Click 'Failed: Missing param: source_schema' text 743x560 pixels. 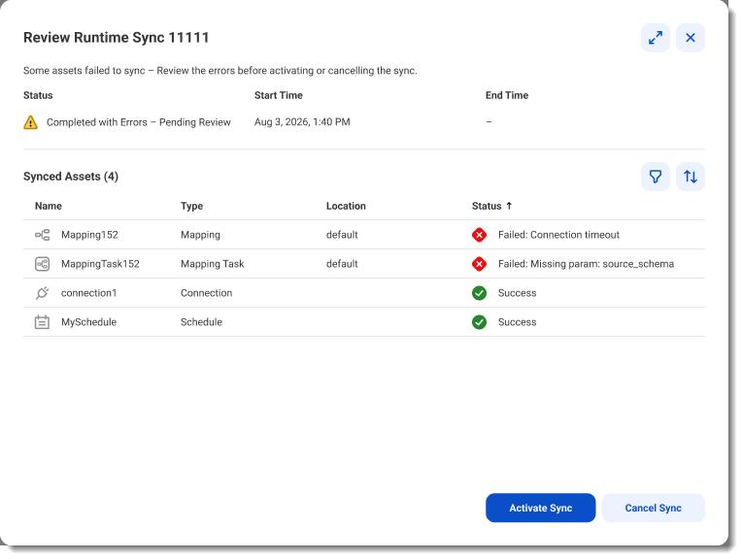[586, 264]
